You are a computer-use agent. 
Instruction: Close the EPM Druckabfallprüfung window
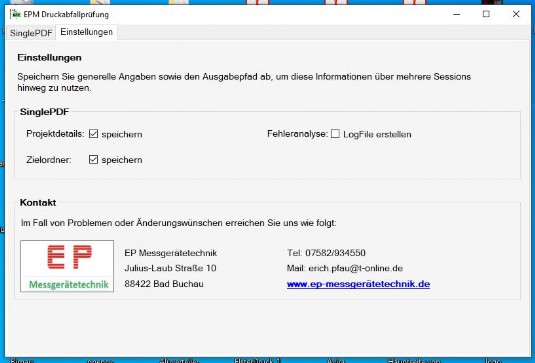pyautogui.click(x=516, y=14)
